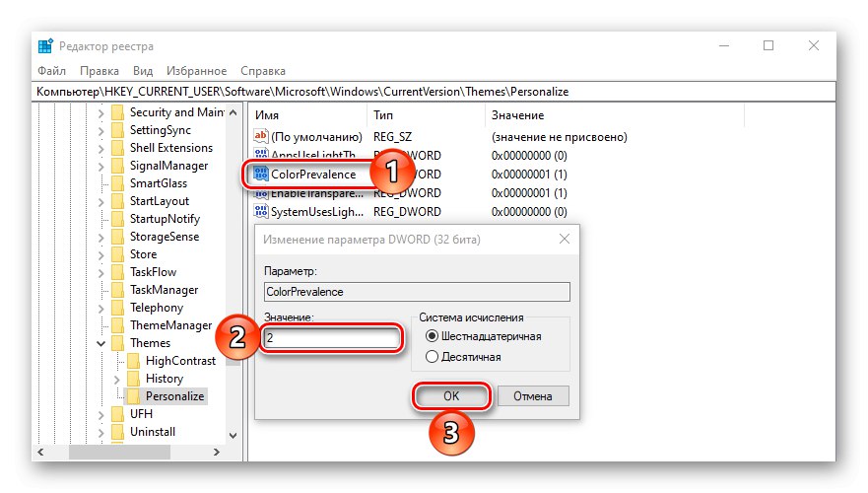Screen dimensions: 868x493
Task: Open the Файл menu
Action: click(51, 71)
